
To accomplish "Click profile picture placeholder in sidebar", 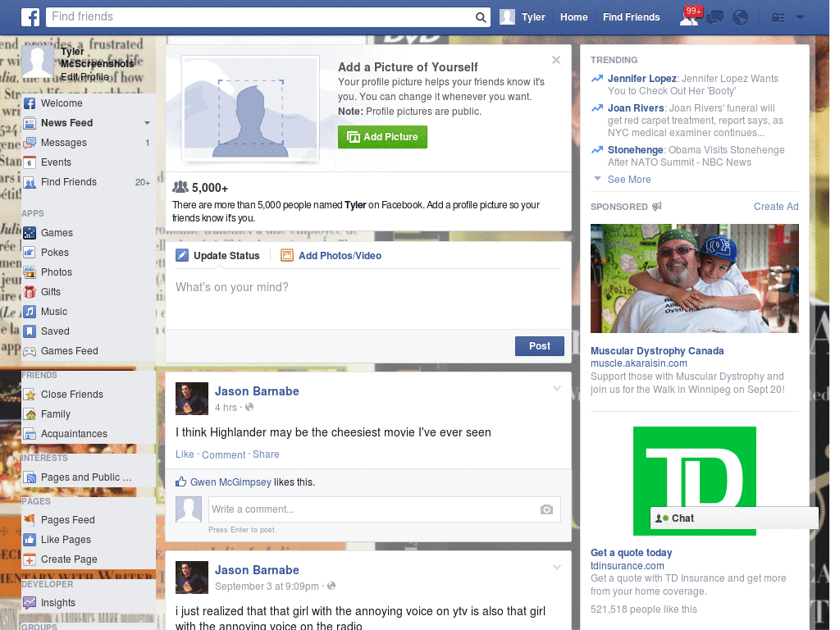I will click(38, 62).
